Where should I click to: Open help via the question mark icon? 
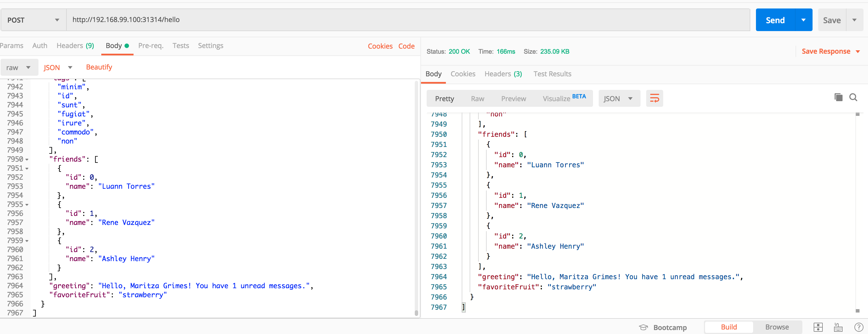[858, 327]
